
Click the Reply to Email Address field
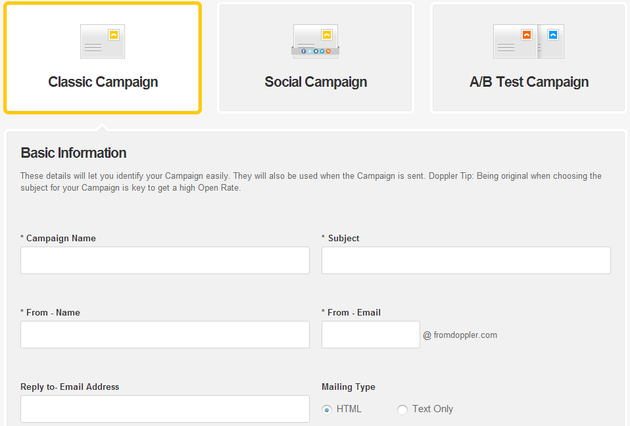tap(165, 409)
